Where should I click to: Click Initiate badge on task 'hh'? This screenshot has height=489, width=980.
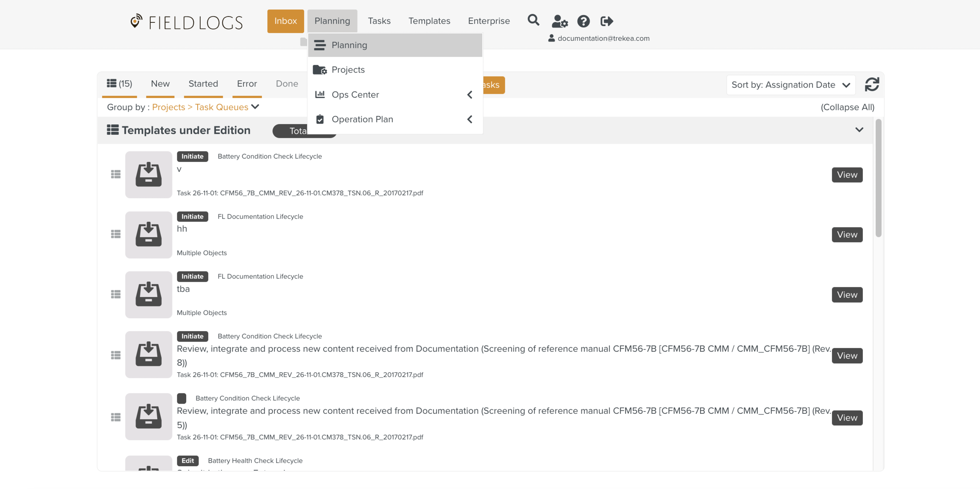point(192,217)
